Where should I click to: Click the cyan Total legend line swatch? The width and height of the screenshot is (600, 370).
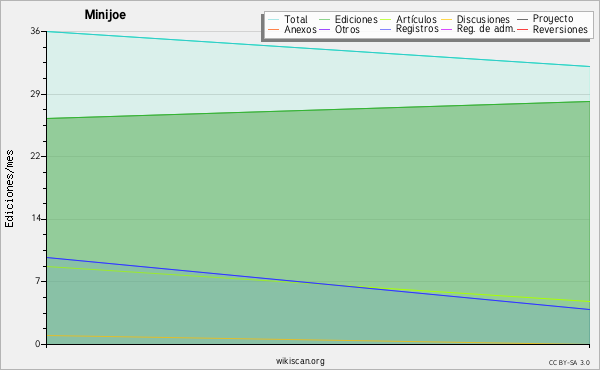tap(274, 20)
